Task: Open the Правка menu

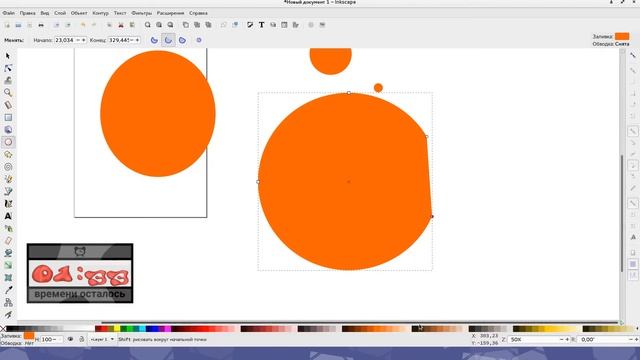Action: click(x=27, y=13)
